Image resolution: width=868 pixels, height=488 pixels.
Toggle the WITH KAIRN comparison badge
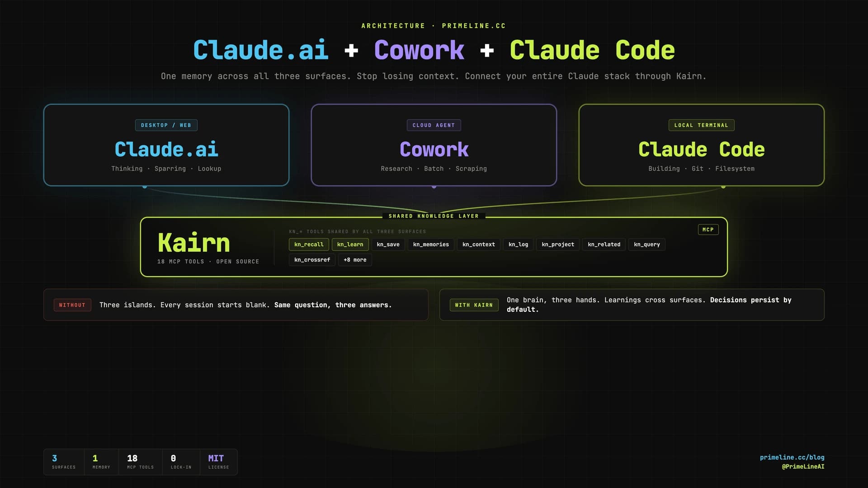click(474, 305)
